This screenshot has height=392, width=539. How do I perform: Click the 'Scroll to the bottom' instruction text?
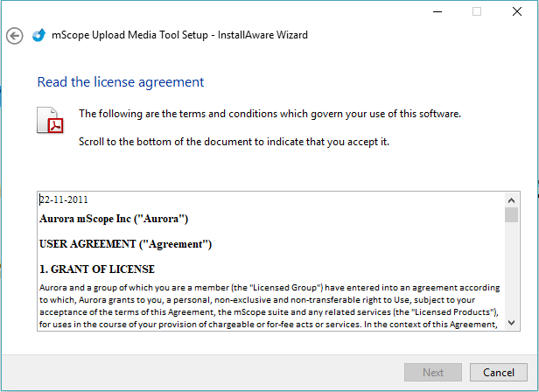(234, 141)
